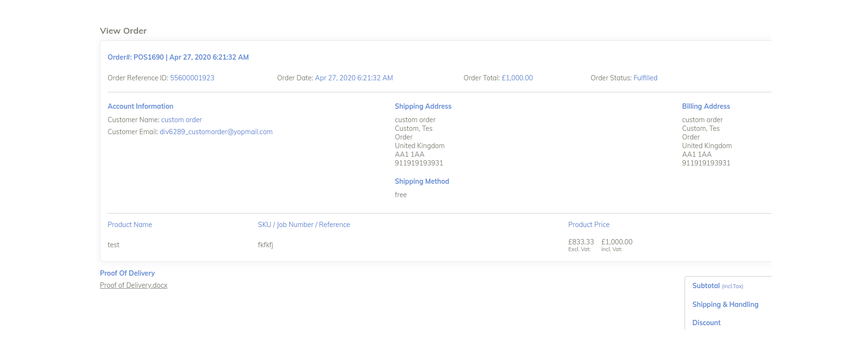The image size is (868, 355).
Task: Click the Order# POS1690 heading
Action: [x=178, y=57]
